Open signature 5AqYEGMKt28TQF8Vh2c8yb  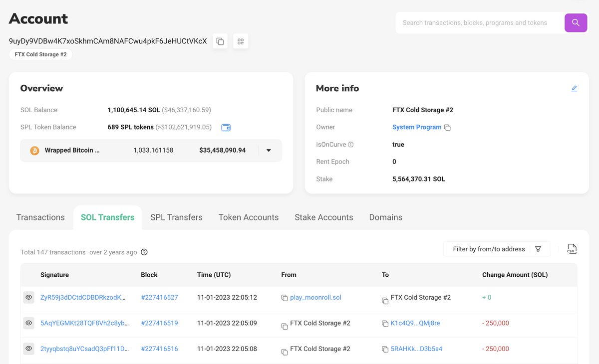click(84, 323)
